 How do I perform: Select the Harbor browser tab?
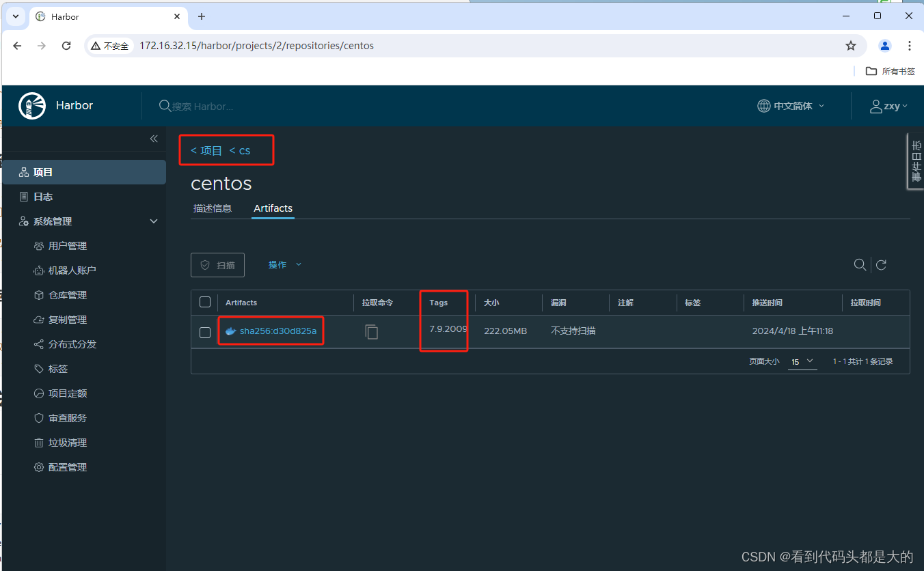click(x=107, y=16)
